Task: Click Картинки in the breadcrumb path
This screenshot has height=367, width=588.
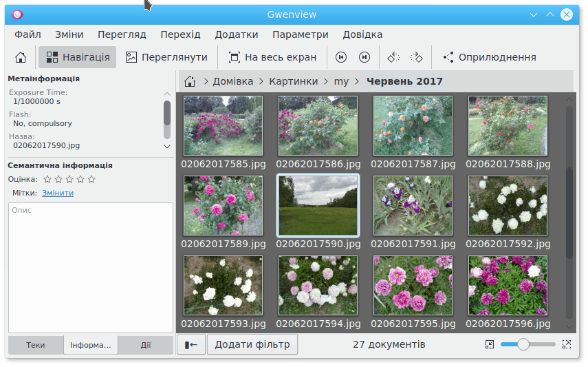Action: tap(294, 81)
